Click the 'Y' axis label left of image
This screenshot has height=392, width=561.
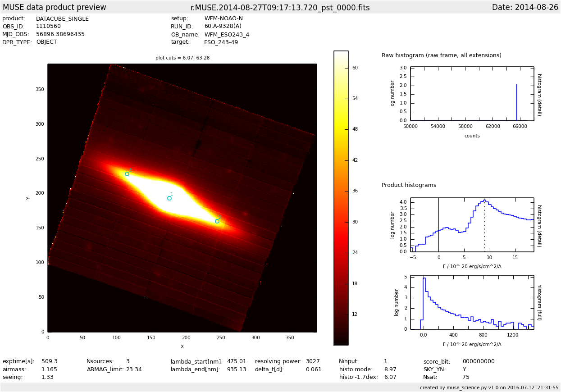coord(28,198)
